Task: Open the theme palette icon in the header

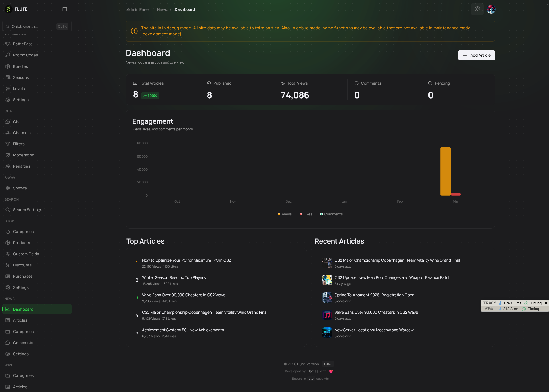Action: [477, 9]
